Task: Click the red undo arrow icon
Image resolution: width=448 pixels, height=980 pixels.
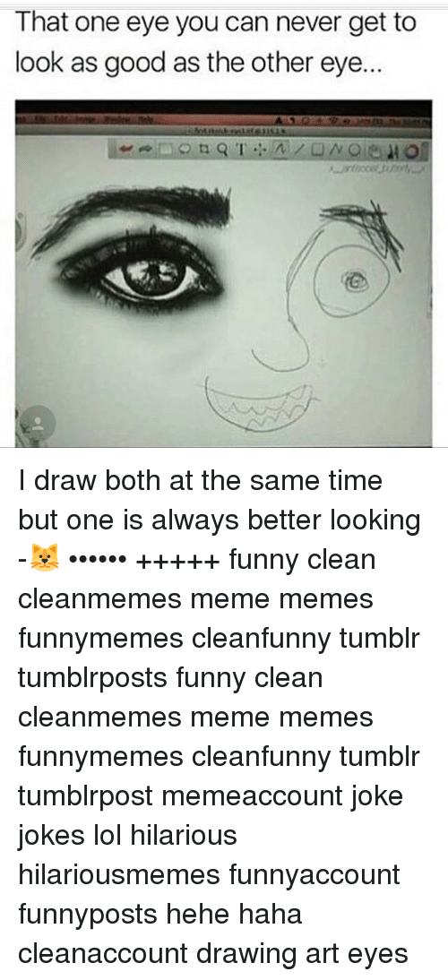Action: click(x=126, y=149)
